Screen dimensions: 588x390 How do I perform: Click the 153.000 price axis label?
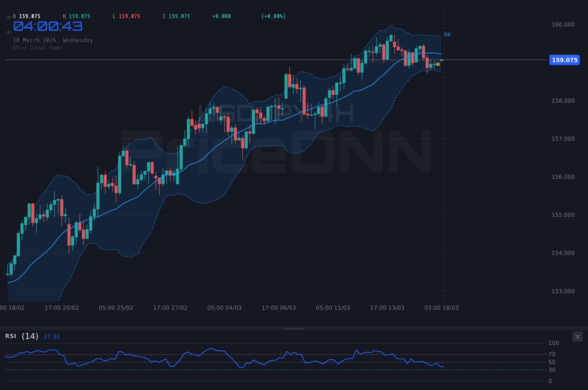click(563, 291)
